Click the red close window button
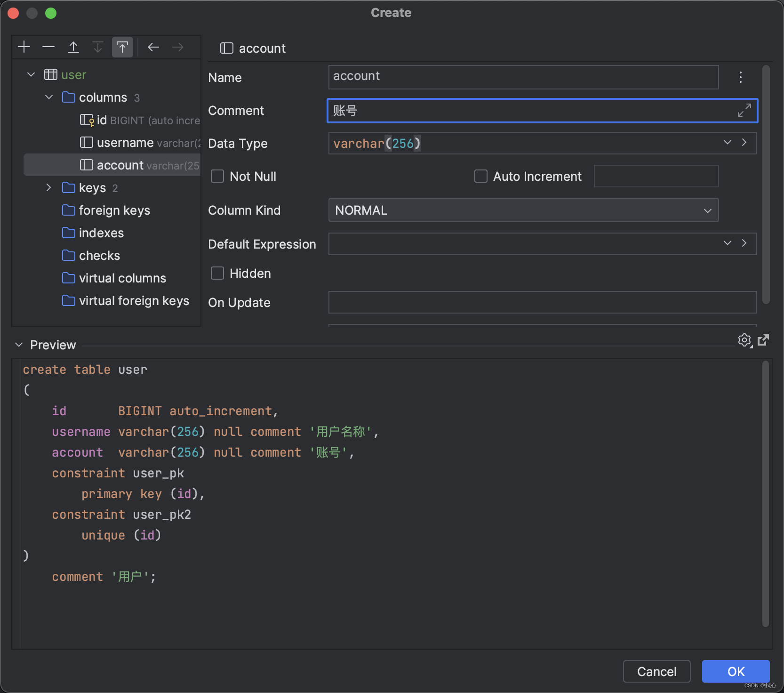 point(13,13)
